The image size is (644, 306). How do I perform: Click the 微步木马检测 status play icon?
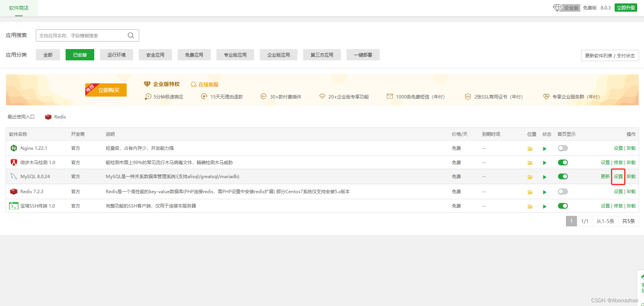545,163
